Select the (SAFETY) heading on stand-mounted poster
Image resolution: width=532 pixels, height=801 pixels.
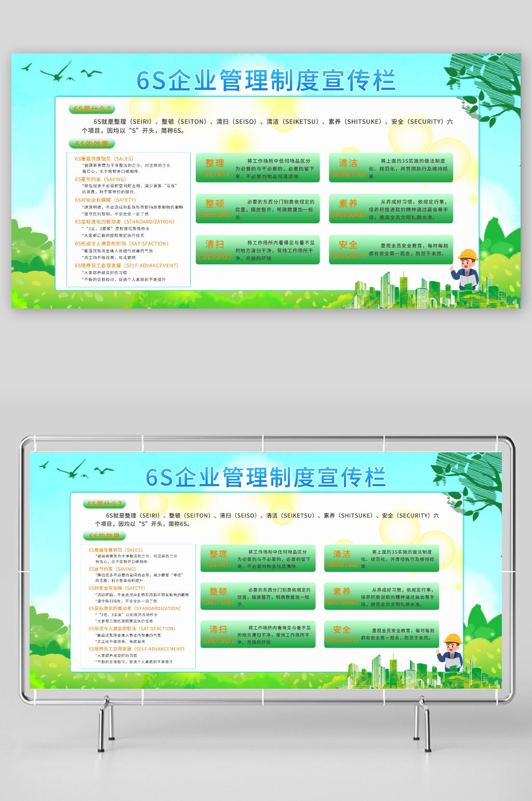[x=117, y=589]
